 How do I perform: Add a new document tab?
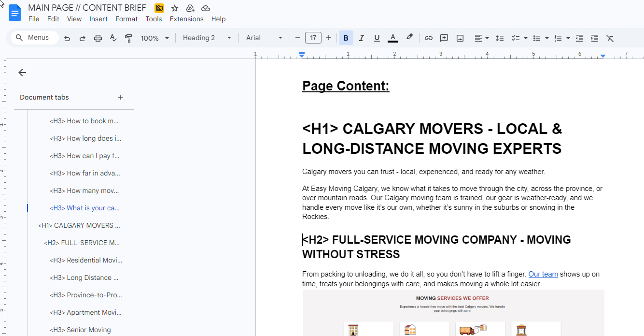click(x=121, y=97)
